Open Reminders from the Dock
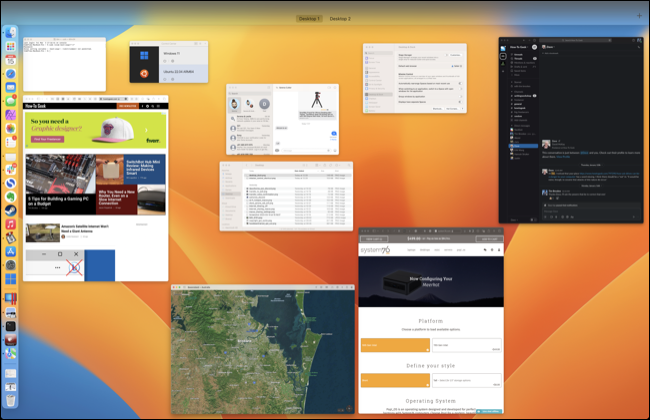650x420 pixels. (10, 142)
